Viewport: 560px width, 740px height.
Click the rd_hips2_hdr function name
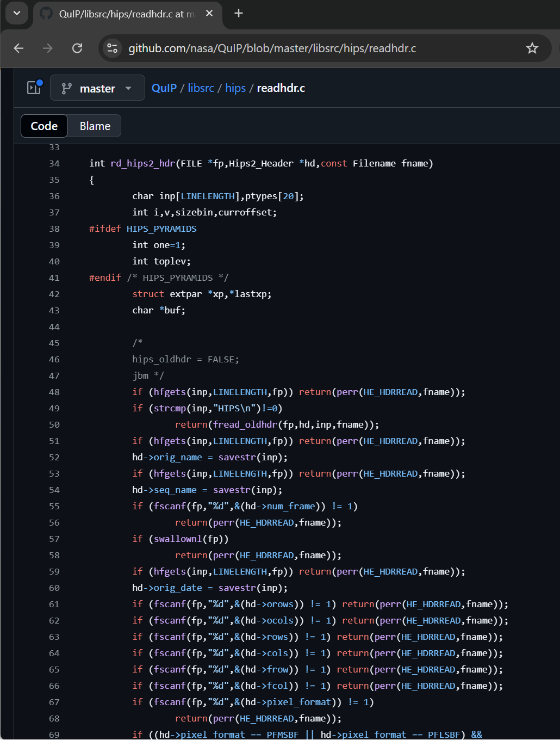[143, 163]
